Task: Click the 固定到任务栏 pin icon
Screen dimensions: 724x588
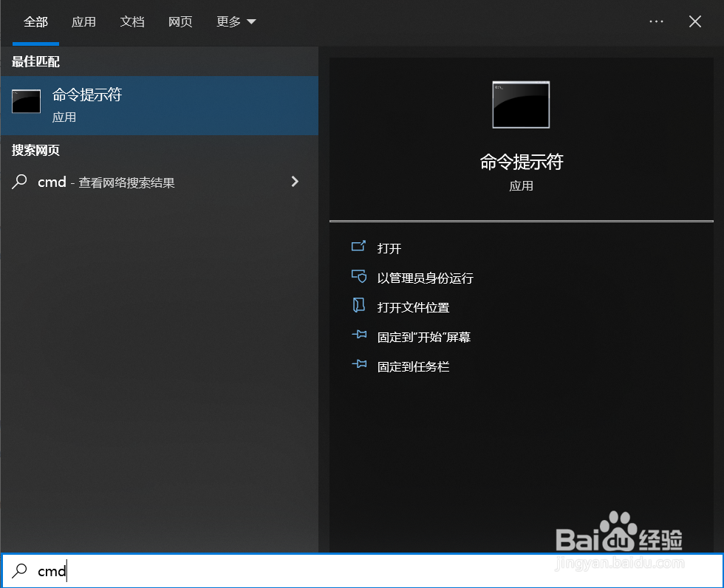Action: [x=360, y=365]
